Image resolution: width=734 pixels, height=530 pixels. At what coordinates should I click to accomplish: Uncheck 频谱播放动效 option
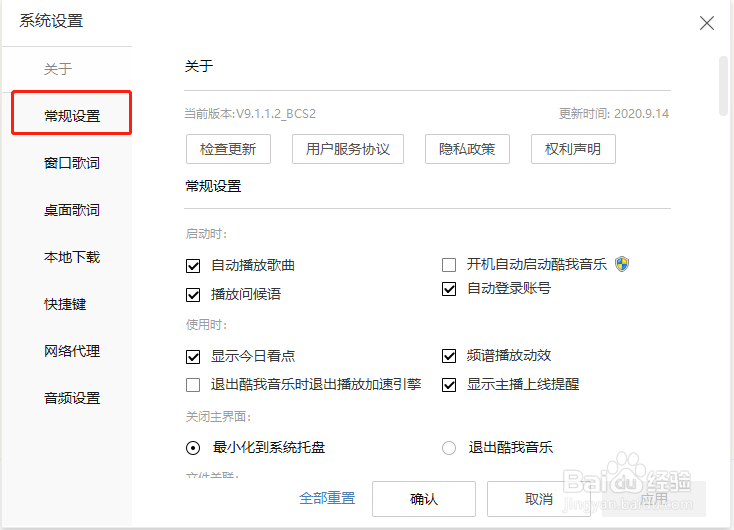[449, 356]
